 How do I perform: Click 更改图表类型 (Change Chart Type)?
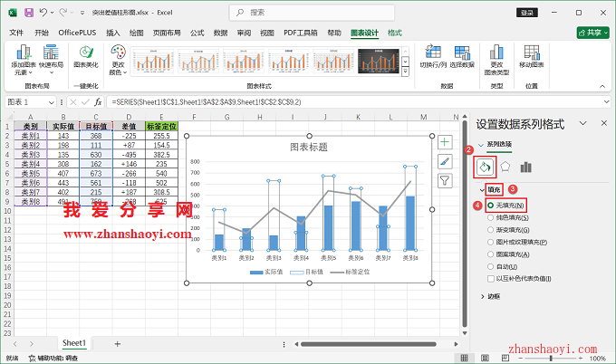point(496,60)
